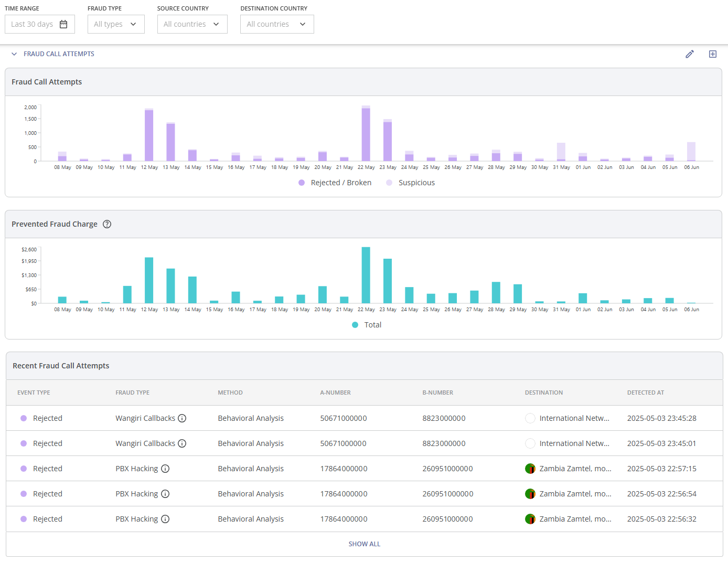Click Zambia flag icon in last row
This screenshot has width=728, height=562.
point(530,519)
